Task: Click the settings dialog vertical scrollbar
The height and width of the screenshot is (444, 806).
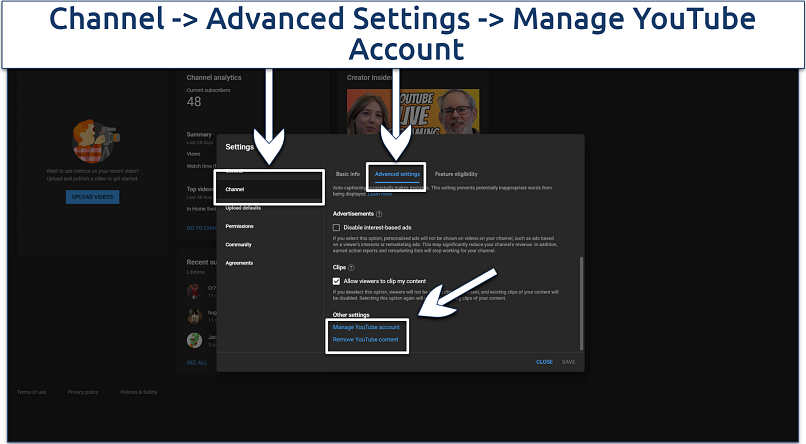Action: pos(581,303)
